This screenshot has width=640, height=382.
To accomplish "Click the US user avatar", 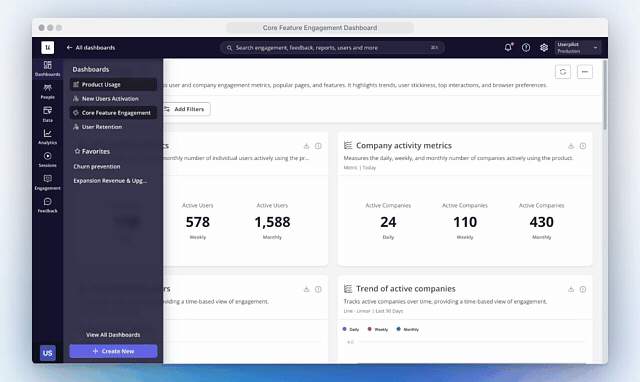I will click(x=47, y=353).
